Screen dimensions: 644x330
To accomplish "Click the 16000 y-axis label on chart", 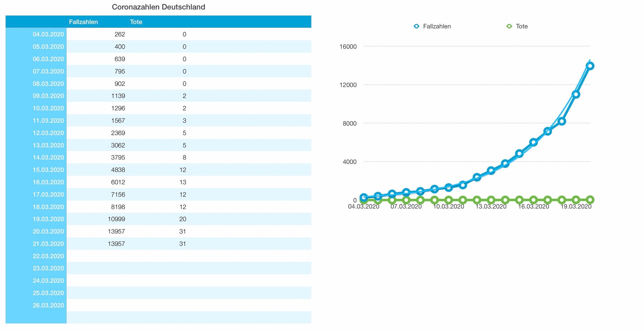I will [348, 47].
